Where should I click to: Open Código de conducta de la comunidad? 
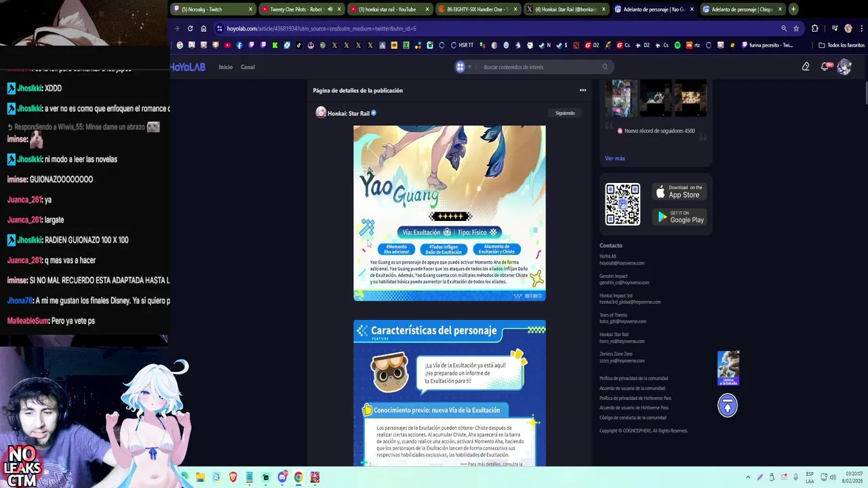pyautogui.click(x=633, y=418)
